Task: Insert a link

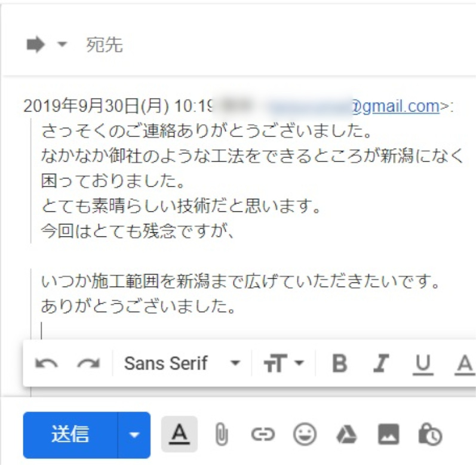Action: tap(263, 435)
